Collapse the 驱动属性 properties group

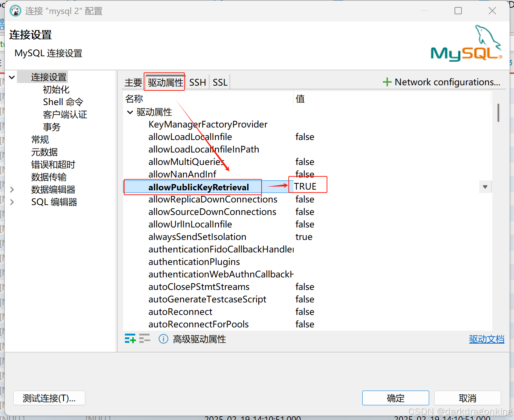tap(130, 112)
